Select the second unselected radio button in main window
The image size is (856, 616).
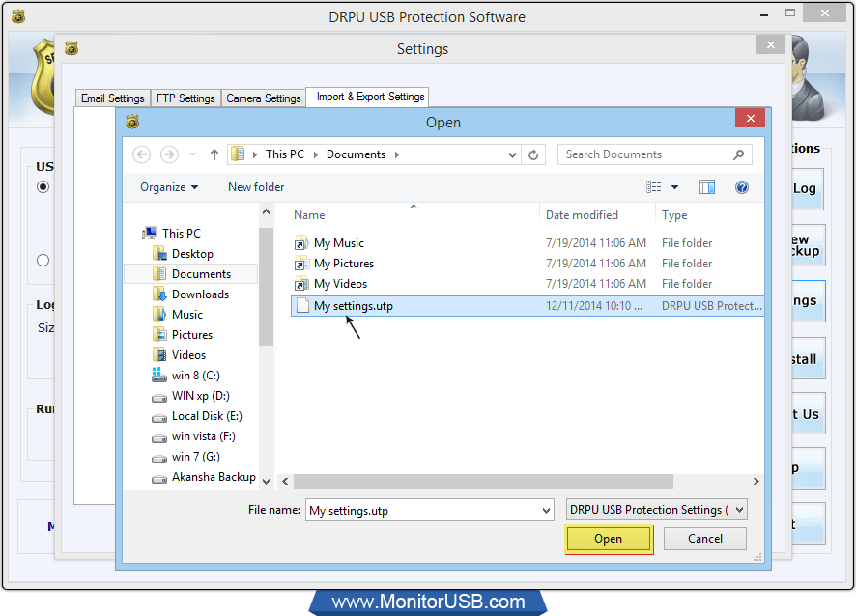click(43, 261)
